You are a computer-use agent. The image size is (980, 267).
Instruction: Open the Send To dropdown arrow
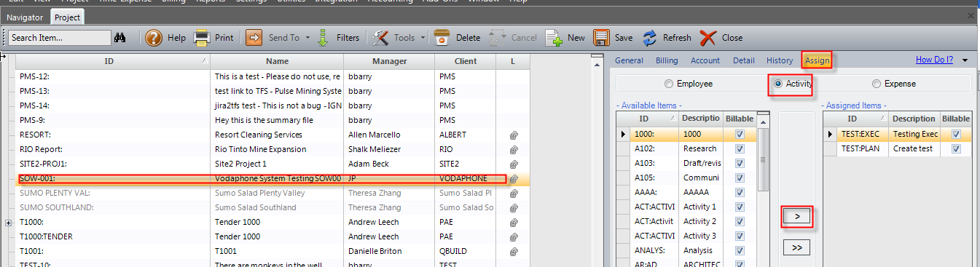[307, 38]
